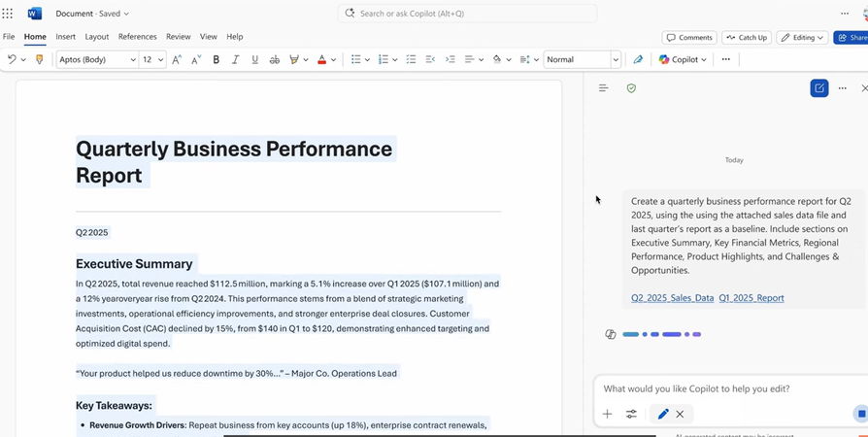Decrease paragraph indent
The image size is (868, 437).
pyautogui.click(x=430, y=59)
